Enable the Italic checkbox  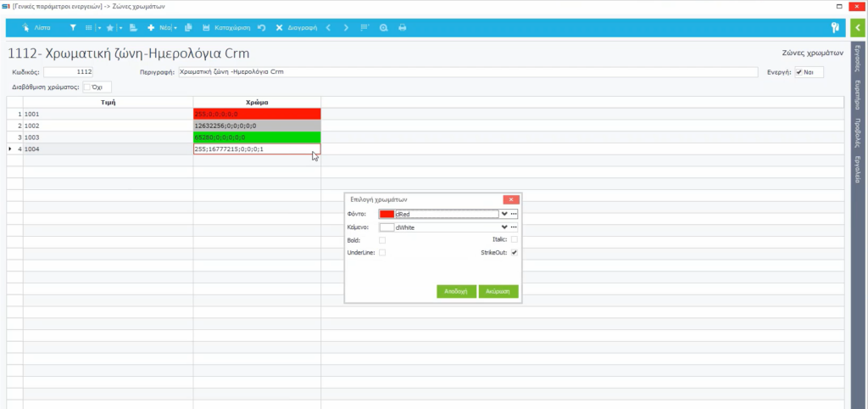(515, 239)
